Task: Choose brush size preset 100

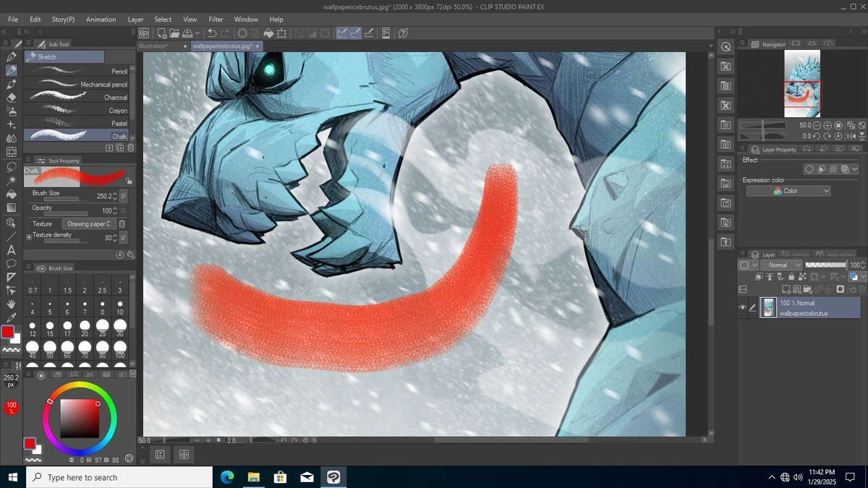Action: tap(120, 351)
